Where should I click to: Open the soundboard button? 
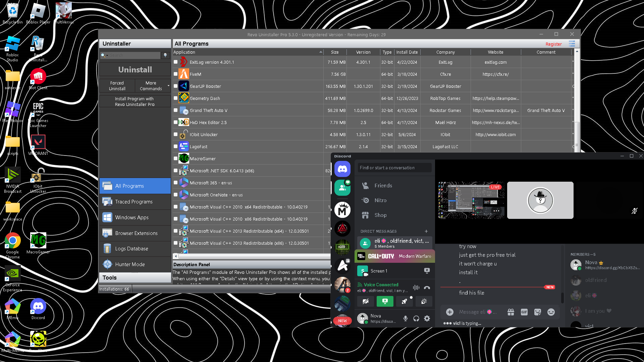click(x=424, y=301)
